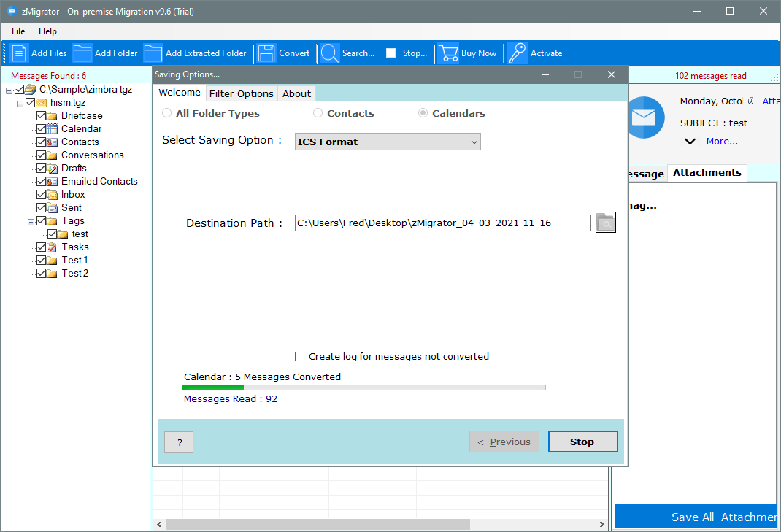Open the Select Saving Option dropdown
This screenshot has height=532, width=781.
click(388, 142)
